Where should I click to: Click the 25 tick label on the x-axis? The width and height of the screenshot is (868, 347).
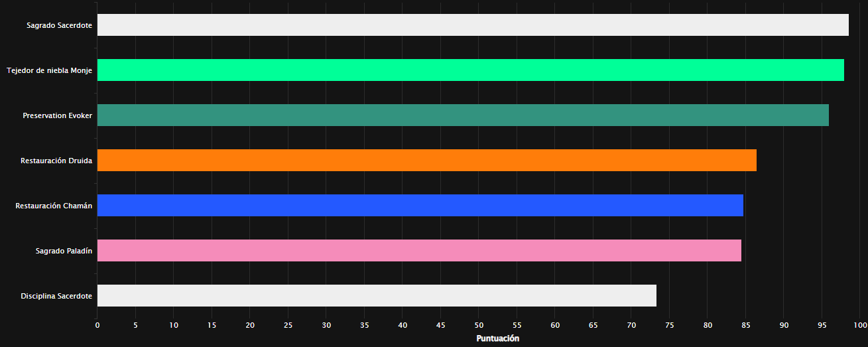[x=288, y=325]
